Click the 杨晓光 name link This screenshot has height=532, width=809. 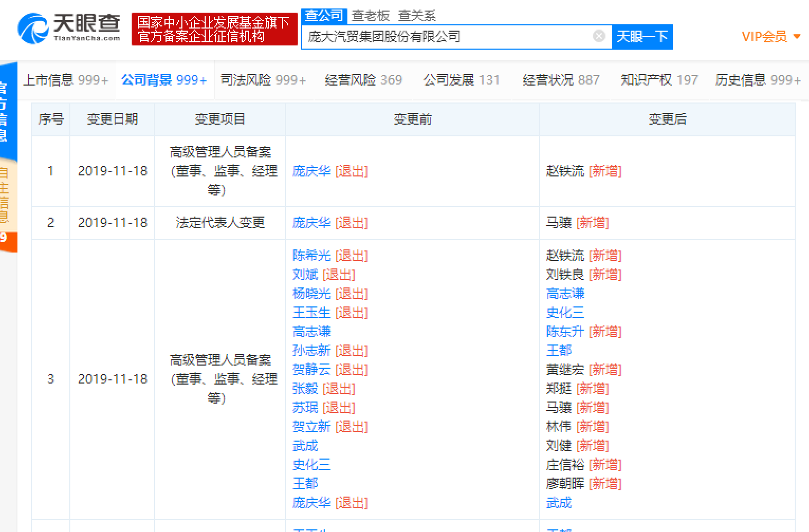coord(311,294)
